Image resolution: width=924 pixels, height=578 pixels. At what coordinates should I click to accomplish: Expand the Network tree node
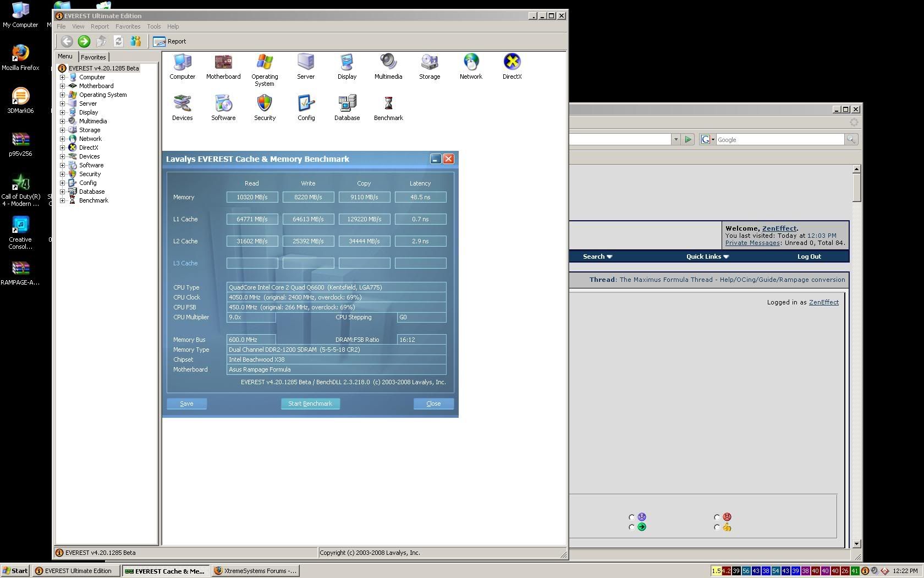(62, 139)
